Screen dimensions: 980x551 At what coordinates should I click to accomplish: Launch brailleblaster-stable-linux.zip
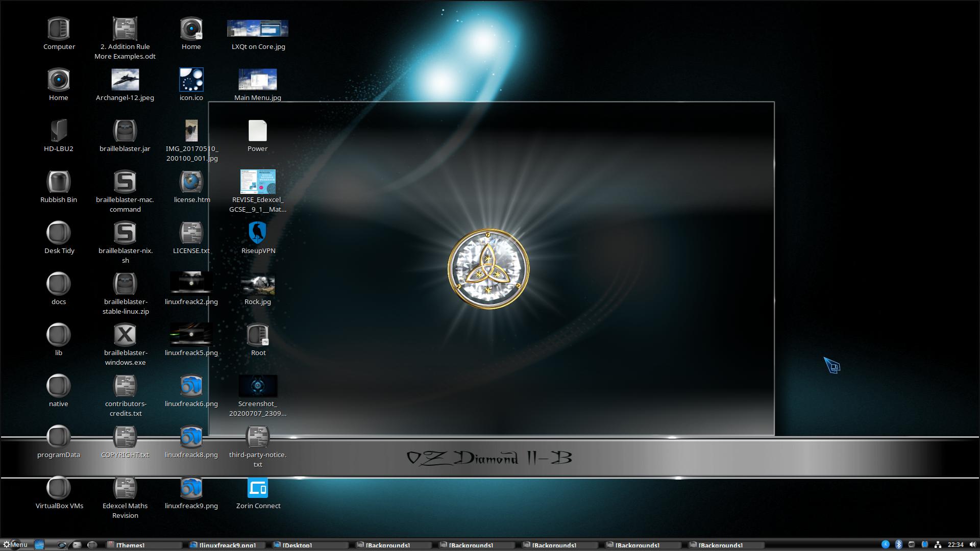click(125, 283)
